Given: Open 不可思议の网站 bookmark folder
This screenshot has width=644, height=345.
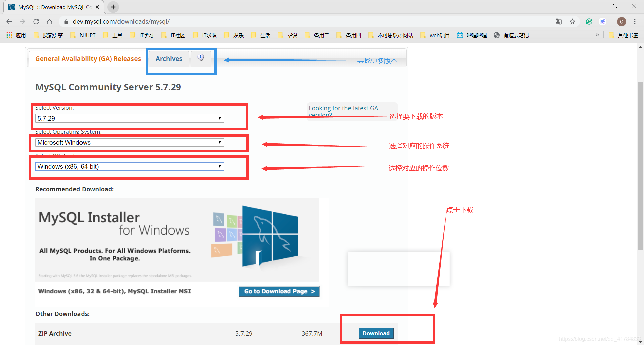Looking at the screenshot, I should click(390, 35).
